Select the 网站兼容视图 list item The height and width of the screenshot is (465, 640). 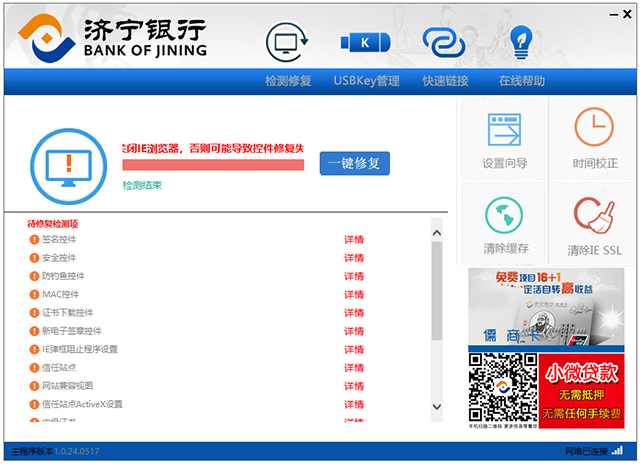click(68, 386)
